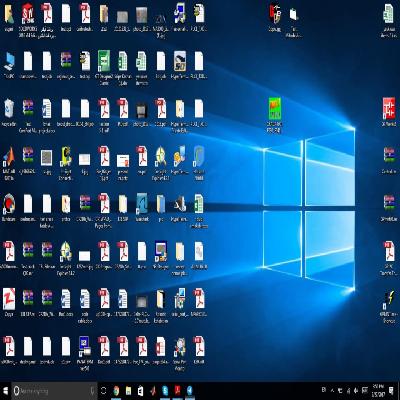This screenshot has height=400, width=400.
Task: Open the Store app on the taskbar
Action: point(140,391)
